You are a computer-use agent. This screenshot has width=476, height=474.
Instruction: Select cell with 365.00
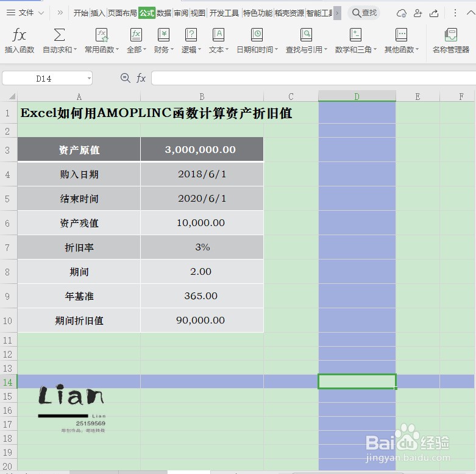202,296
